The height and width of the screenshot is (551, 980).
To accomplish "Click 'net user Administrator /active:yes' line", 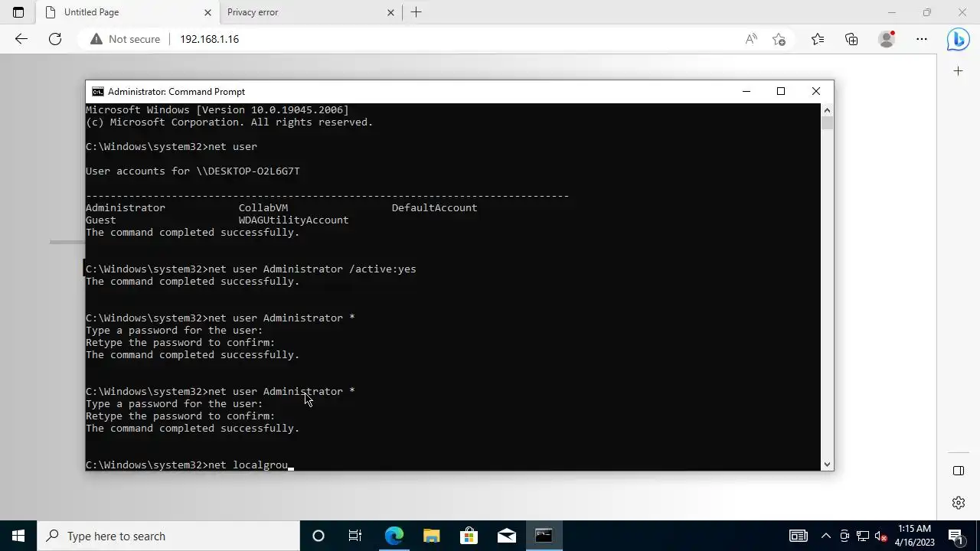I will [251, 269].
